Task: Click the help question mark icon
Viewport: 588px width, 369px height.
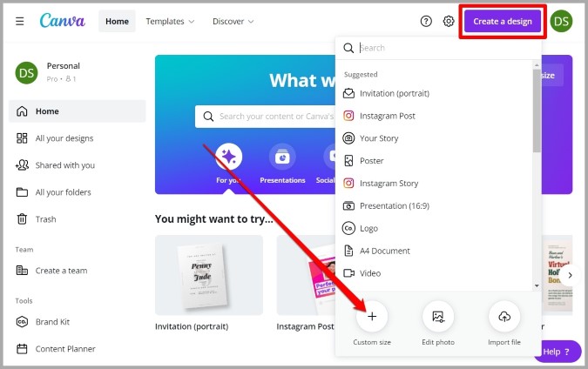Action: (x=426, y=22)
